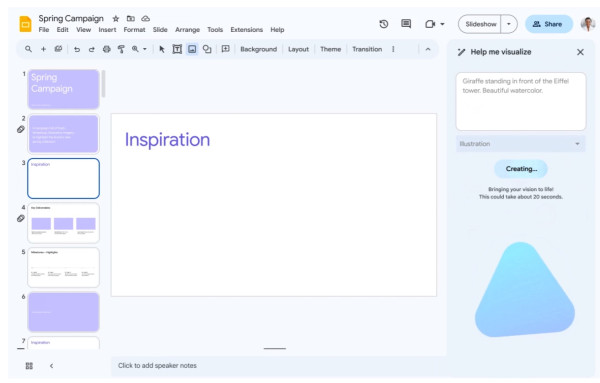
Task: Check the cloud document status icon
Action: click(145, 18)
